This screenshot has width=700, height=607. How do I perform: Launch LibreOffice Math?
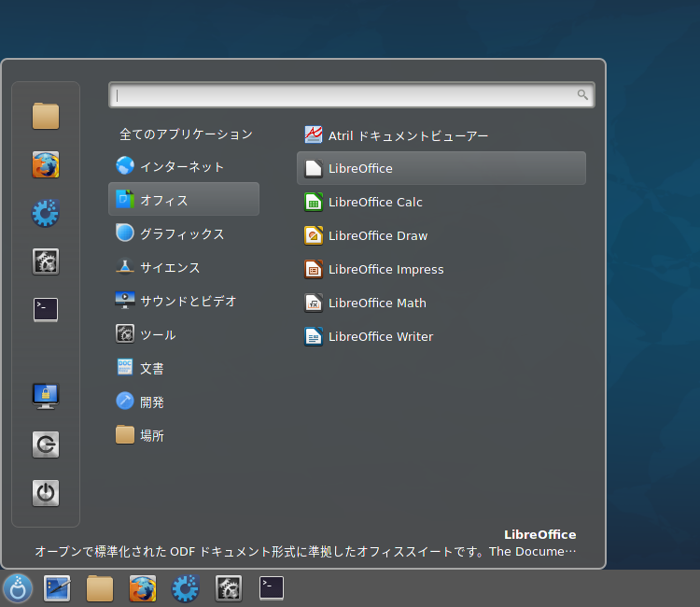coord(441,303)
